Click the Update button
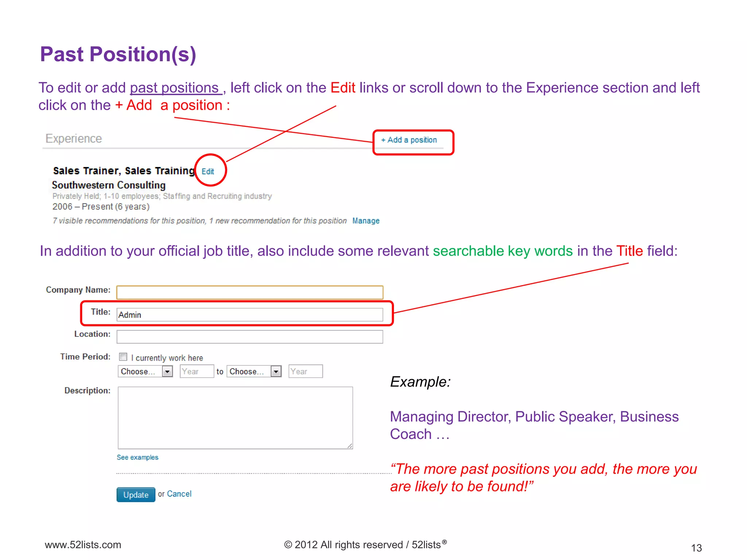This screenshot has height=560, width=747. point(136,495)
